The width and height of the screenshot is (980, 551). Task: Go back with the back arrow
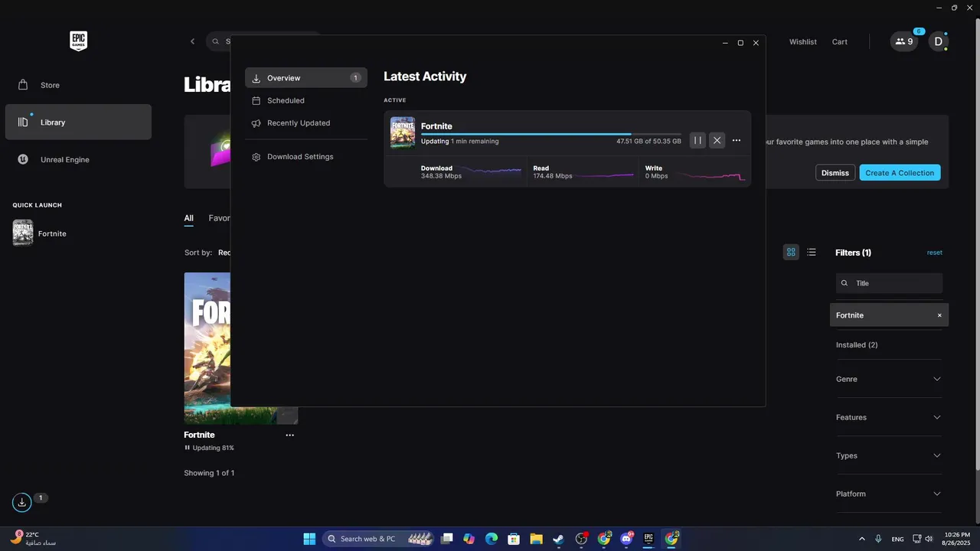pyautogui.click(x=192, y=41)
